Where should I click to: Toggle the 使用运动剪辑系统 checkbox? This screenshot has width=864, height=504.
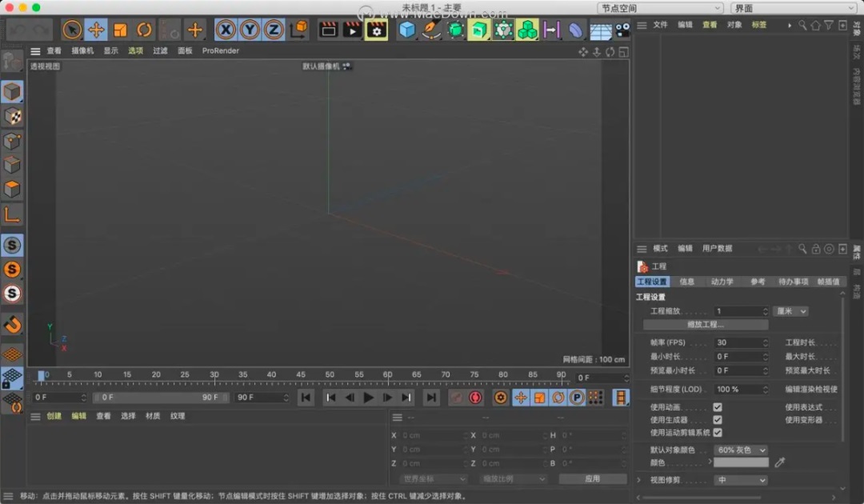pyautogui.click(x=718, y=432)
